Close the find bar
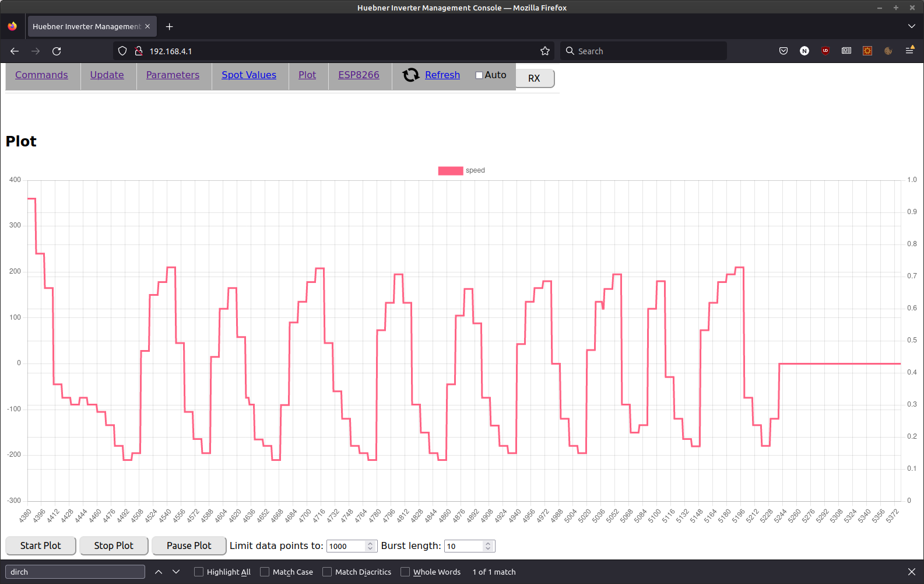This screenshot has height=584, width=924. click(x=912, y=572)
